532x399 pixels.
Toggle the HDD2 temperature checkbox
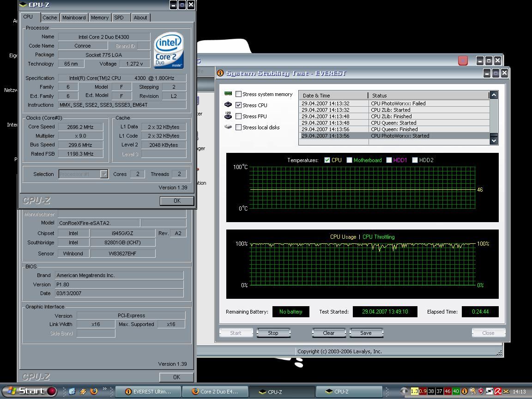(415, 160)
